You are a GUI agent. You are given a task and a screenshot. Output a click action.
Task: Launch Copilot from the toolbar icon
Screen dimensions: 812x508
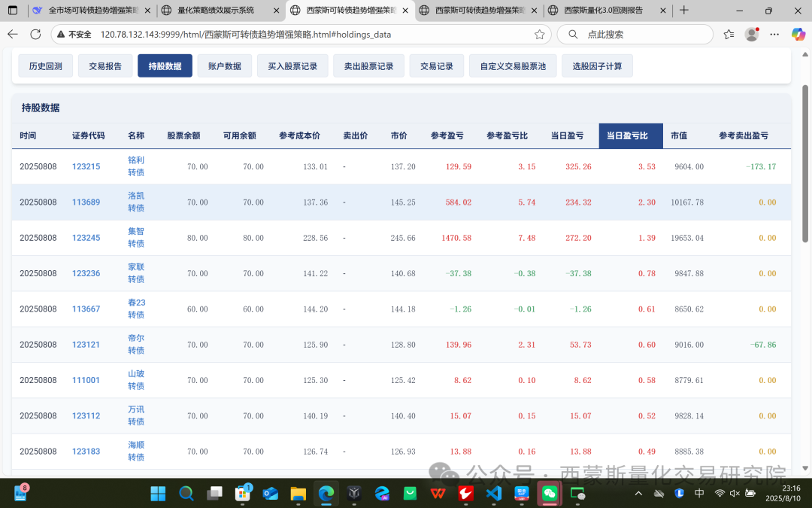coord(798,34)
